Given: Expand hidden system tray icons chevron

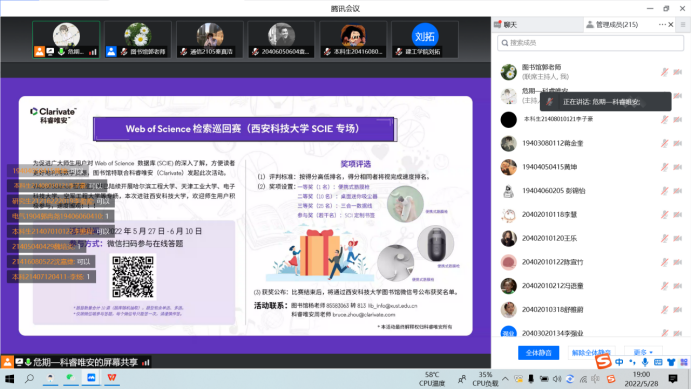Looking at the screenshot, I should (x=505, y=379).
